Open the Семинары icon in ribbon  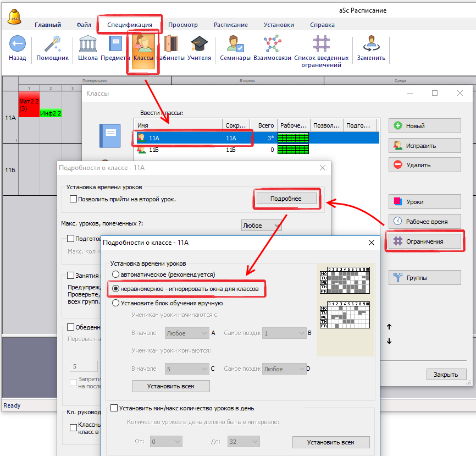235,45
